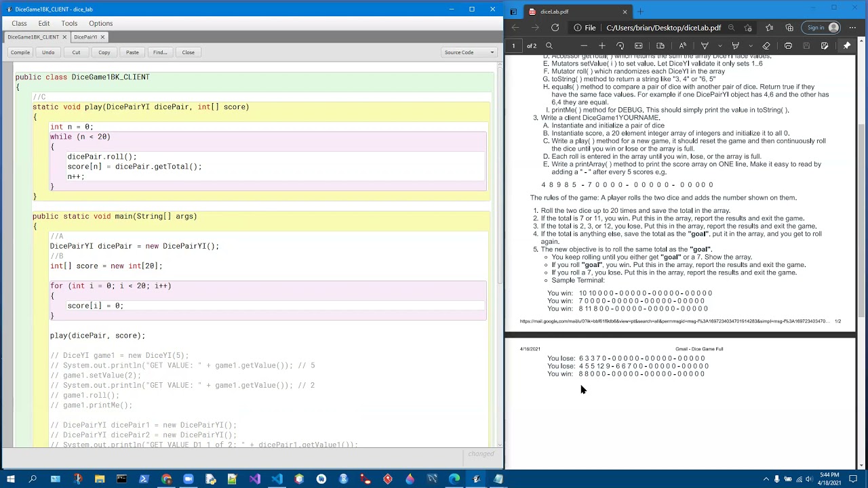Close the DiceGame1BK_CLIENT editor tab
Screen dimensions: 868x488
pos(64,37)
